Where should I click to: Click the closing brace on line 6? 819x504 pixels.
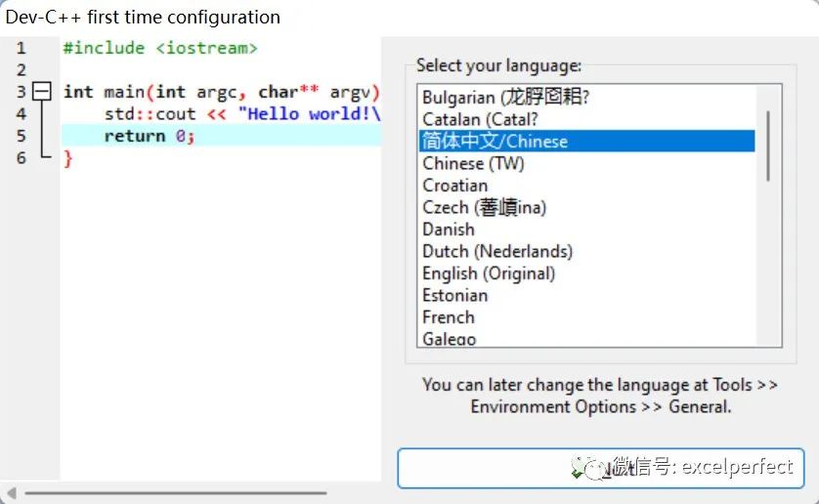tap(67, 158)
